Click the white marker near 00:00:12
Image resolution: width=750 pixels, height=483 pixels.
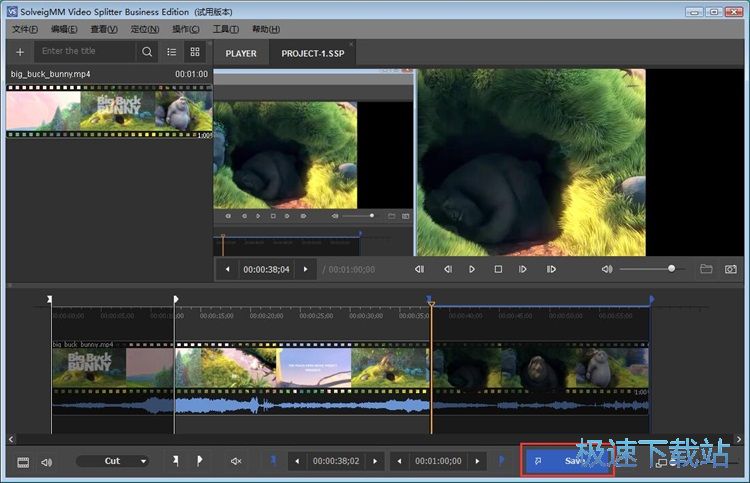(x=176, y=299)
